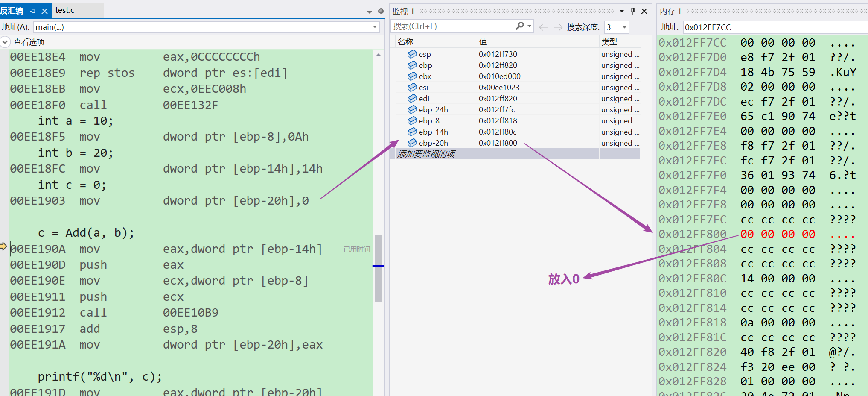This screenshot has width=868, height=396.
Task: Click the call instruction at 00EE1912
Action: [114, 313]
